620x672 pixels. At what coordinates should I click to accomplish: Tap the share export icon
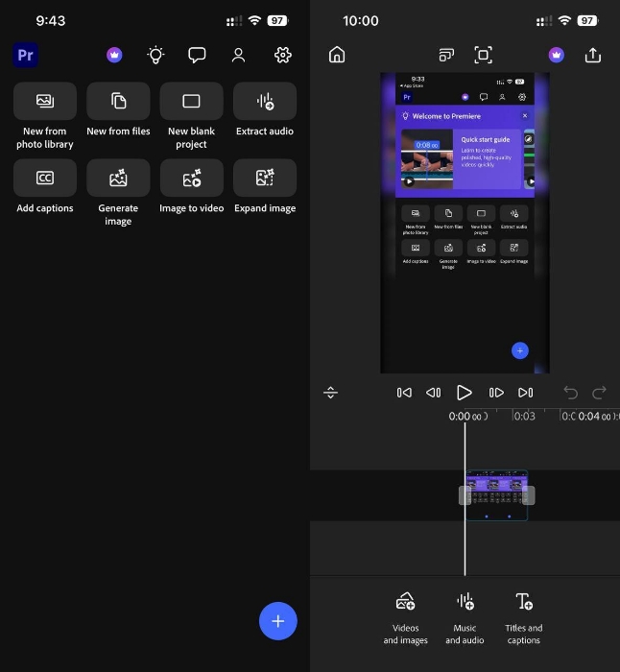tap(593, 55)
